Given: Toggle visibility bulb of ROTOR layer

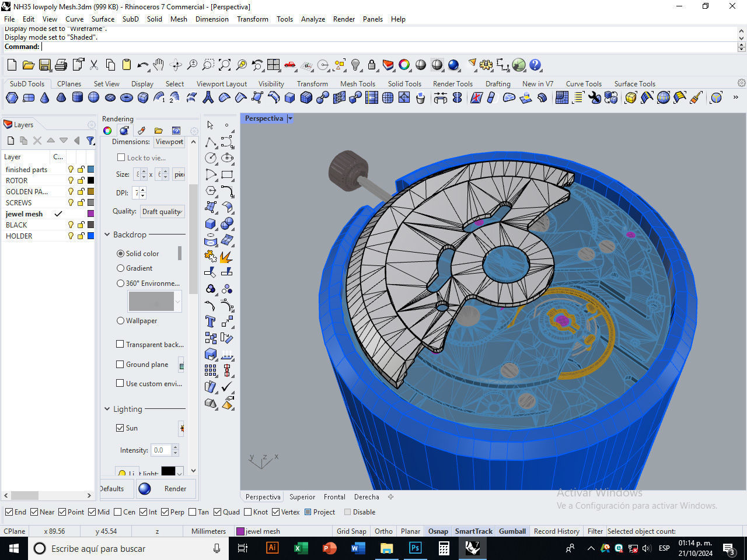Looking at the screenshot, I should pyautogui.click(x=71, y=180).
